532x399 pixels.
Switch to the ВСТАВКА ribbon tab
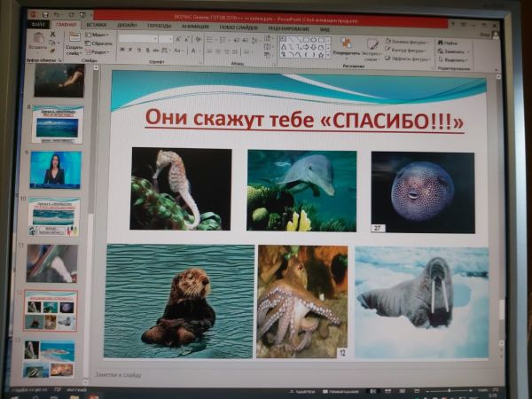96,26
